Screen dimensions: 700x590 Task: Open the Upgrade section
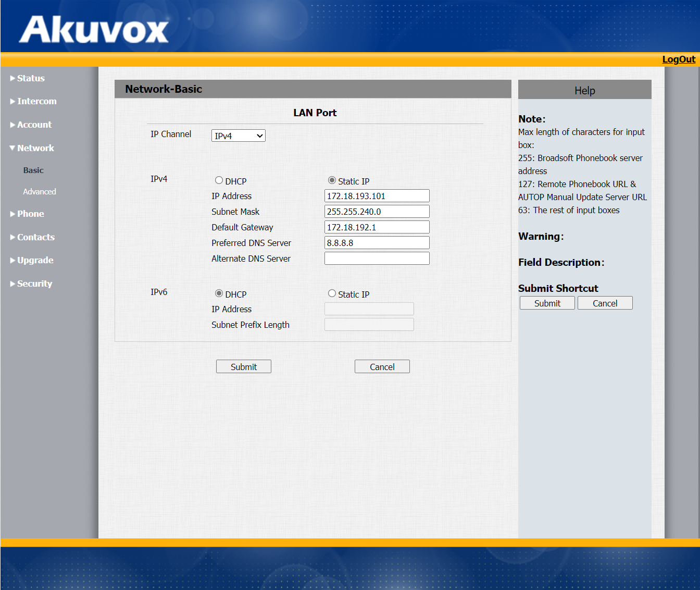[35, 260]
